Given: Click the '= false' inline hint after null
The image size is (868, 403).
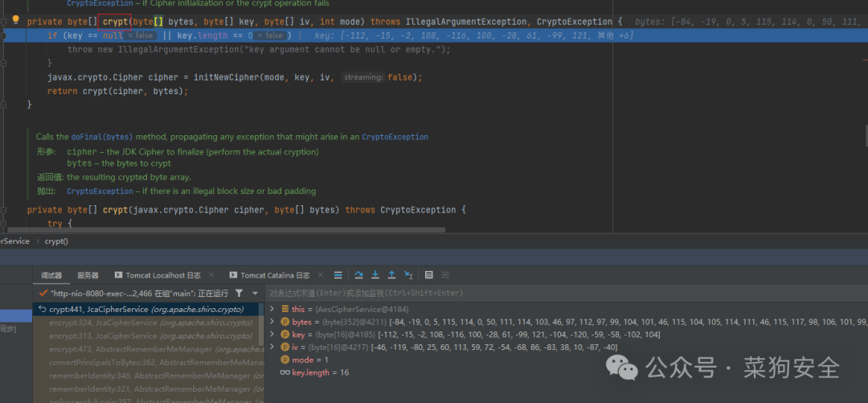Looking at the screenshot, I should click(x=141, y=35).
